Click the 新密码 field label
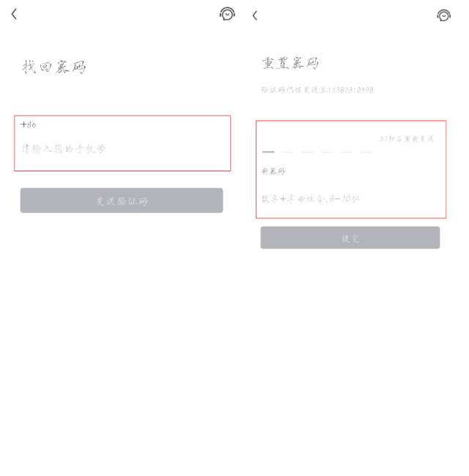Image resolution: width=469 pixels, height=476 pixels. (273, 171)
